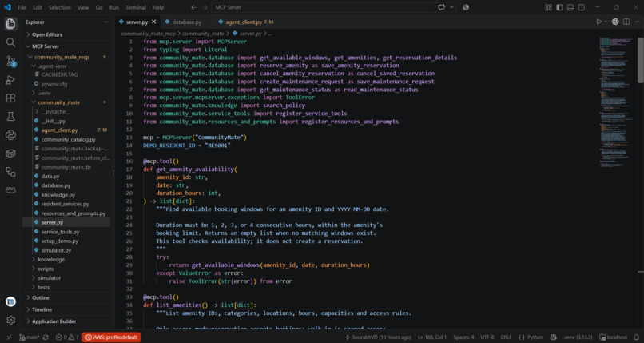Image resolution: width=644 pixels, height=343 pixels.
Task: Open the AWS toolkit view
Action: tap(10, 189)
